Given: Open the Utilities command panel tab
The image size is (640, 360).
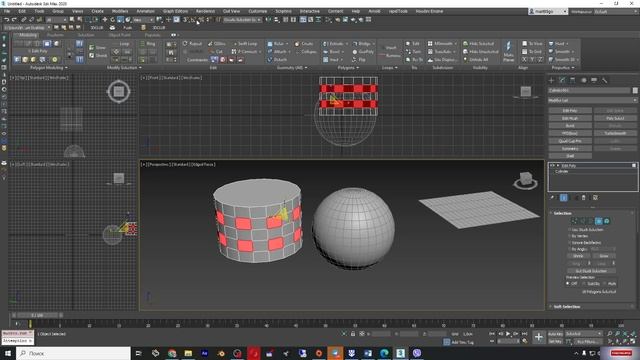Looking at the screenshot, I should (x=605, y=80).
